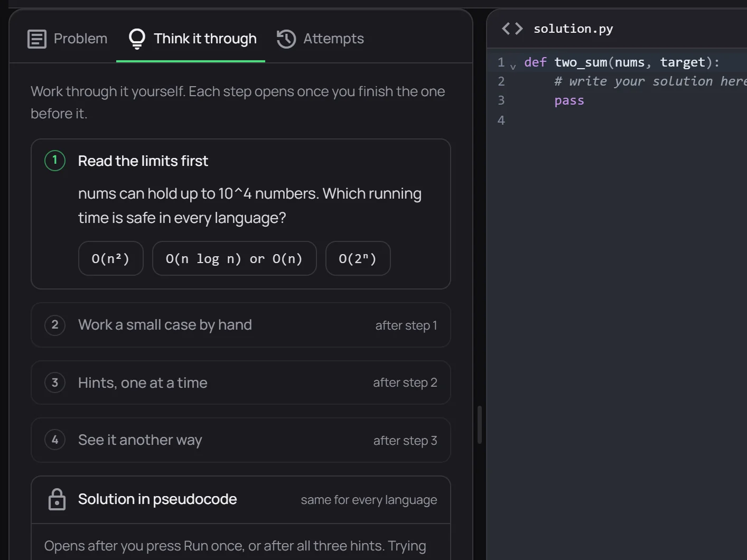Viewport: 747px width, 560px height.
Task: Click the 'after step 3' label
Action: tap(405, 441)
